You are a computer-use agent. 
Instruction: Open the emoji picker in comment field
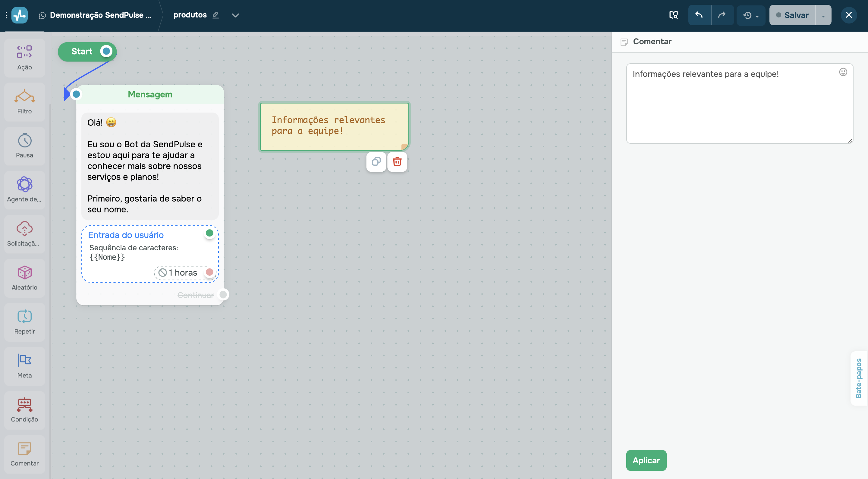point(843,72)
